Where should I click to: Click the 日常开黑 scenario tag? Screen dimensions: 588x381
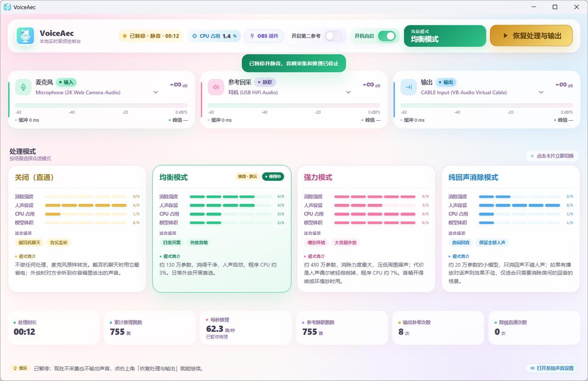(x=172, y=242)
